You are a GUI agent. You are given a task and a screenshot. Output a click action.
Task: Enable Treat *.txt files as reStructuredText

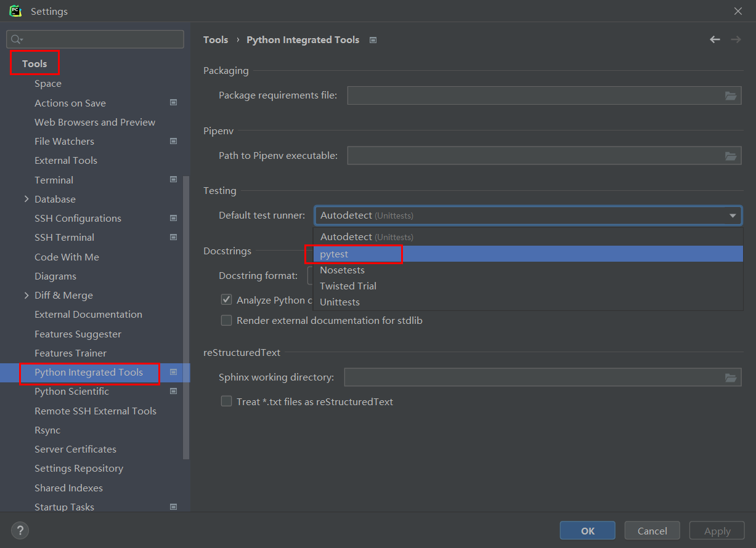click(227, 401)
